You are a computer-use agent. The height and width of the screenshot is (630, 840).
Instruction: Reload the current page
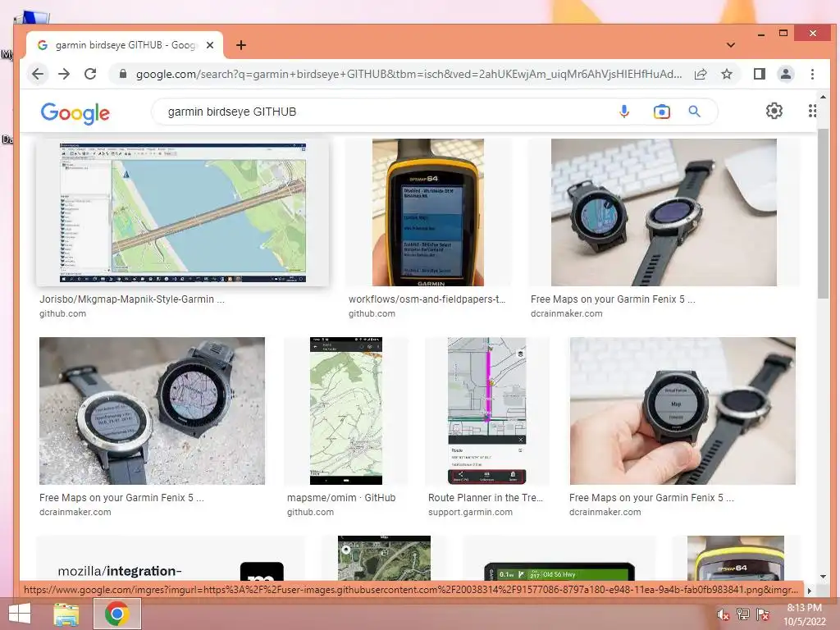point(90,74)
